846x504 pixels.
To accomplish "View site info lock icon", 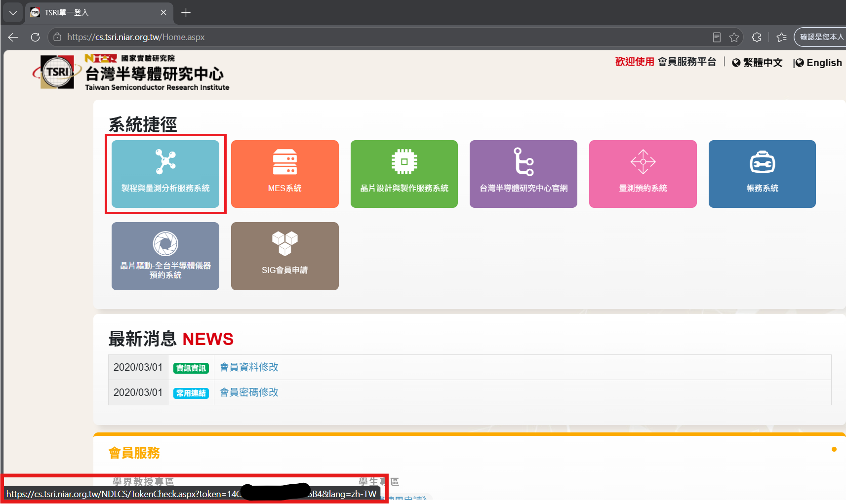I will [x=57, y=37].
